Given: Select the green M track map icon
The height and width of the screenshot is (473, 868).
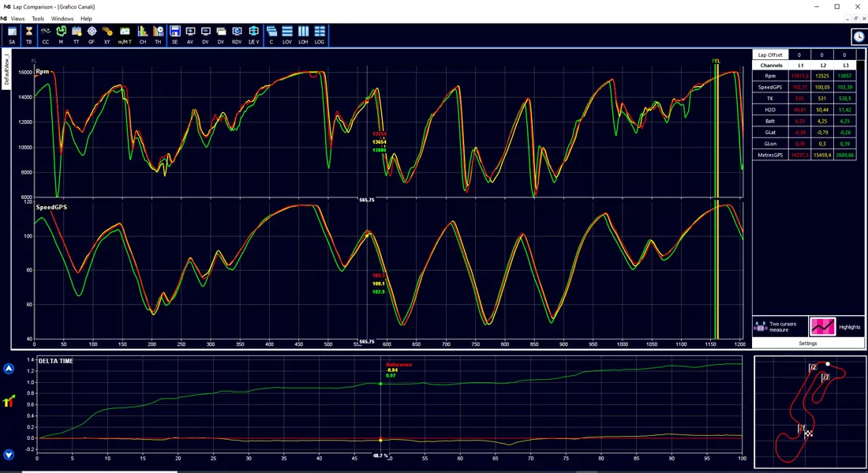Looking at the screenshot, I should tap(61, 35).
